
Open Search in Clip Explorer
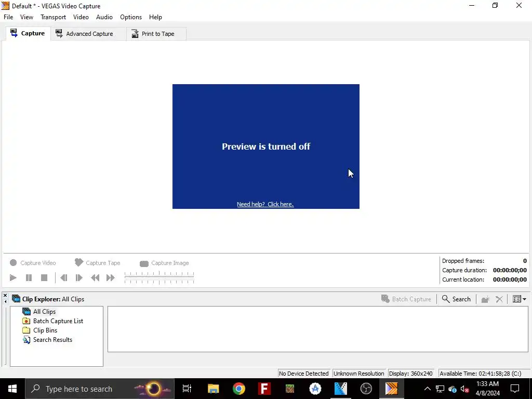456,299
